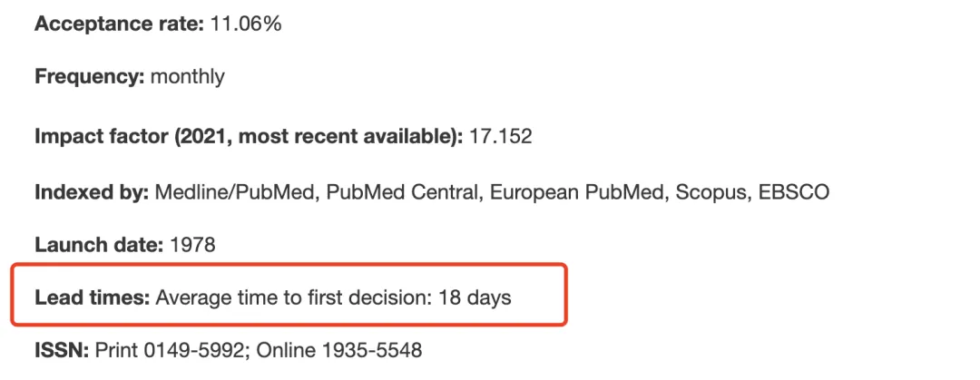
Task: Click the "Medline/PubMed" index entry
Action: tap(234, 192)
